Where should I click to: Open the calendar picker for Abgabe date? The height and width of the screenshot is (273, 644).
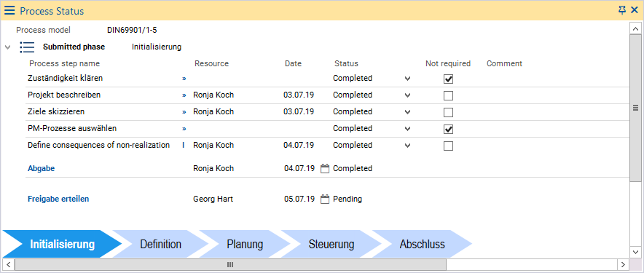pos(325,169)
